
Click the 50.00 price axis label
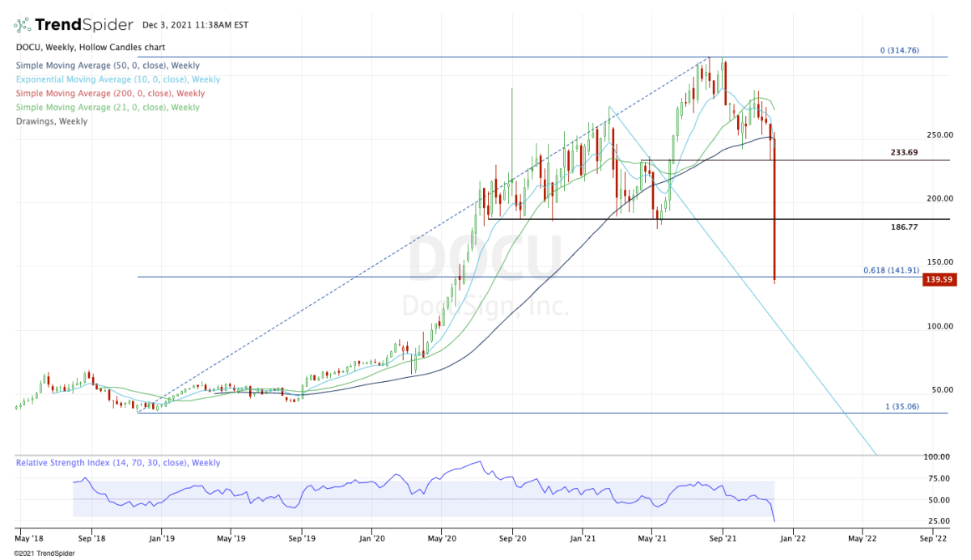point(943,389)
